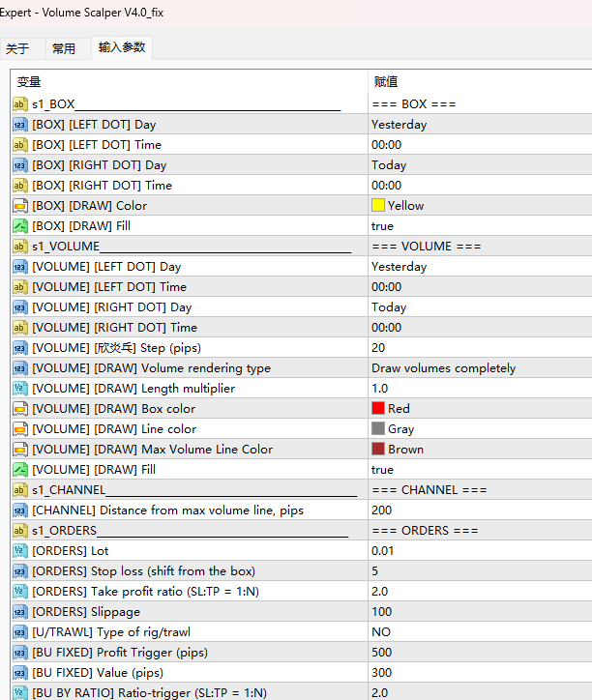The image size is (592, 700).
Task: Click the color icon beside [BOX] [DRAW] Color
Action: click(x=20, y=206)
